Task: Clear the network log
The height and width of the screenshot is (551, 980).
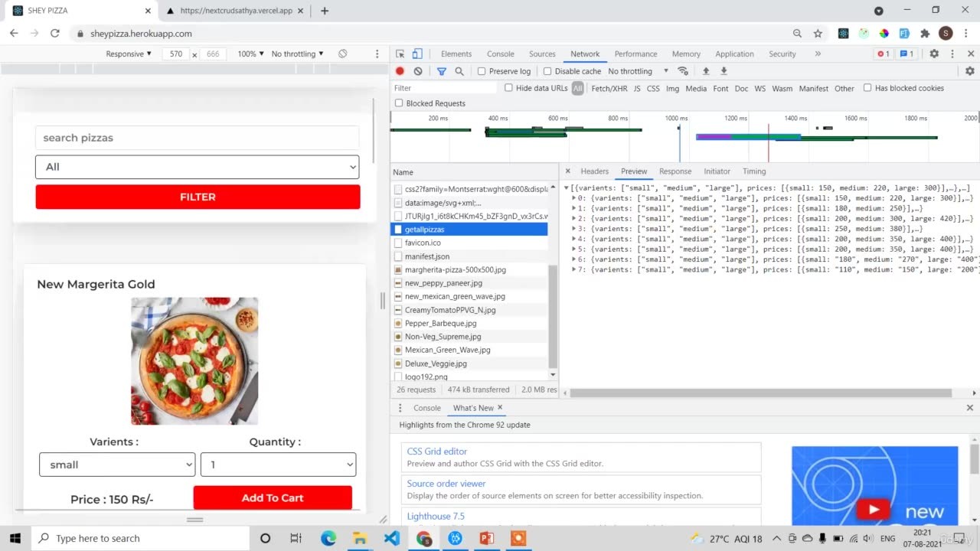Action: coord(418,71)
